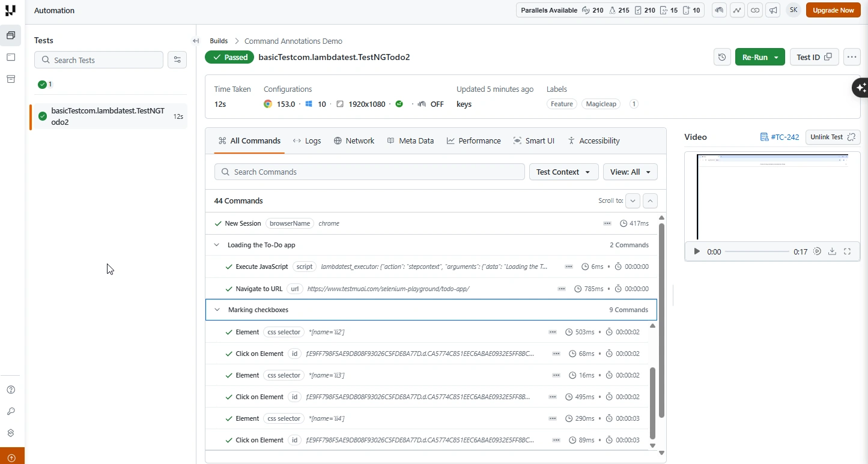Open the #TC-242 test case link
This screenshot has height=464, width=868.
point(780,137)
